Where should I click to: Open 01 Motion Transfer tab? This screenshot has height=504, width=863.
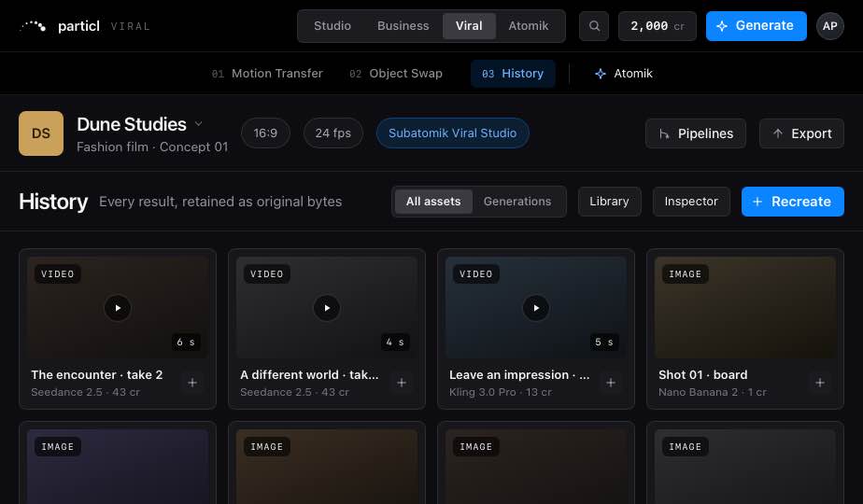coord(267,73)
